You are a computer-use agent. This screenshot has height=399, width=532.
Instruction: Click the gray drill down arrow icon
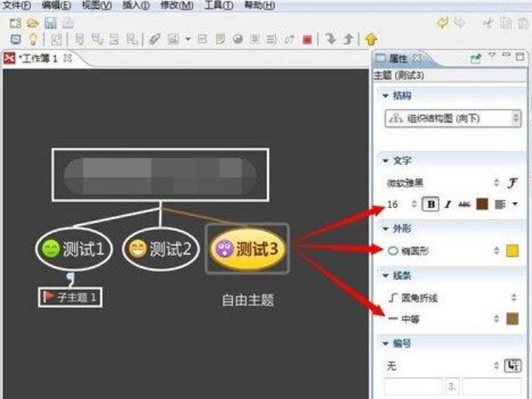coord(330,39)
